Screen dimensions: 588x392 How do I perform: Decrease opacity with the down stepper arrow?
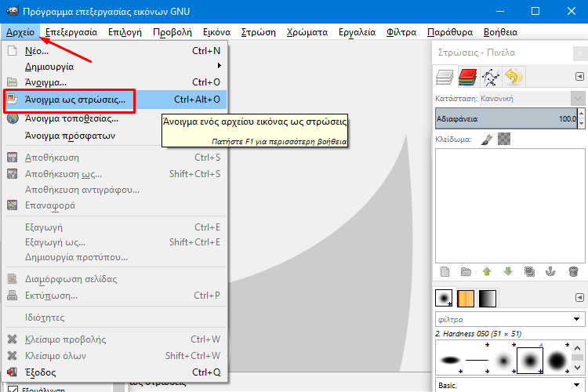click(x=581, y=123)
